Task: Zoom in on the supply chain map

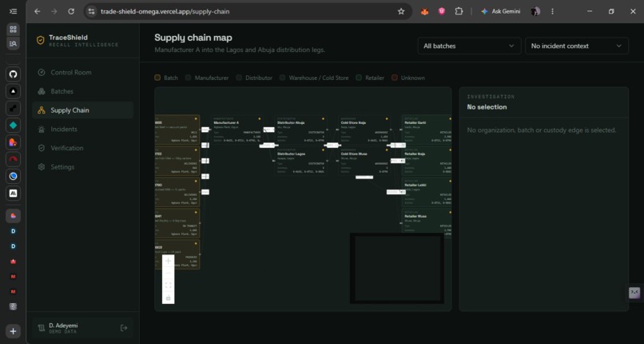Action: coord(169,261)
